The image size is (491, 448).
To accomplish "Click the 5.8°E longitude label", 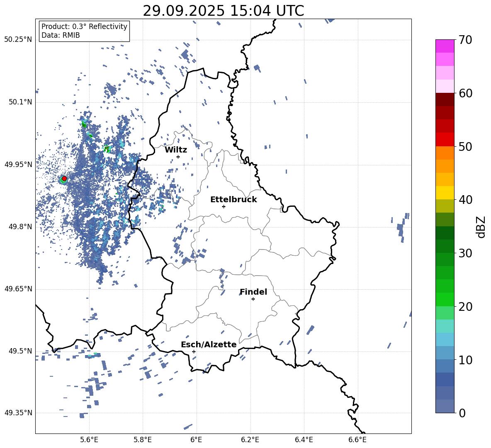I will [143, 440].
